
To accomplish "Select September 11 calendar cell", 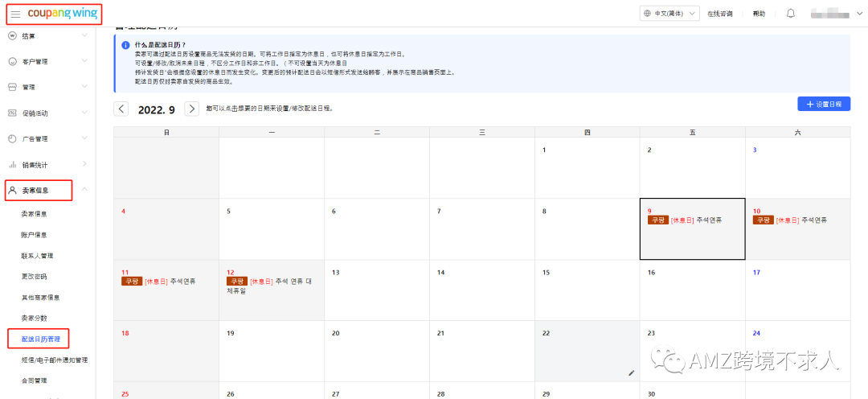I will [166, 290].
